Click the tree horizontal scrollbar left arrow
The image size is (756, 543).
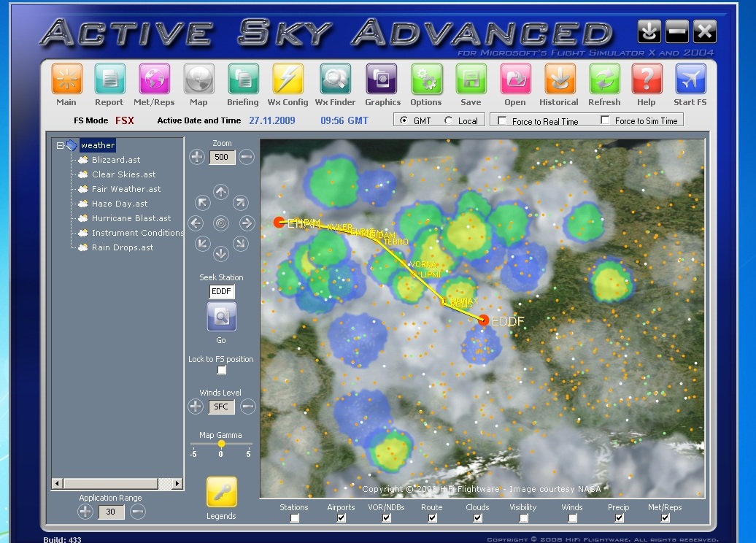58,483
